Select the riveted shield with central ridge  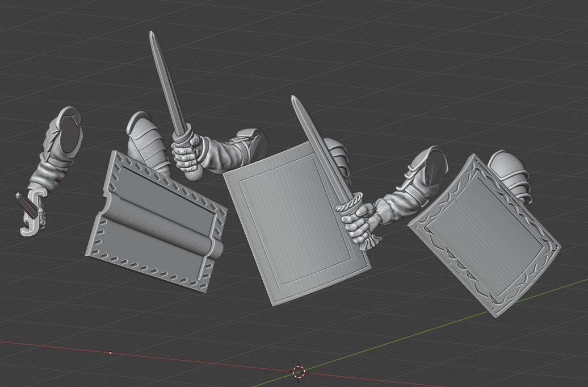(157, 222)
